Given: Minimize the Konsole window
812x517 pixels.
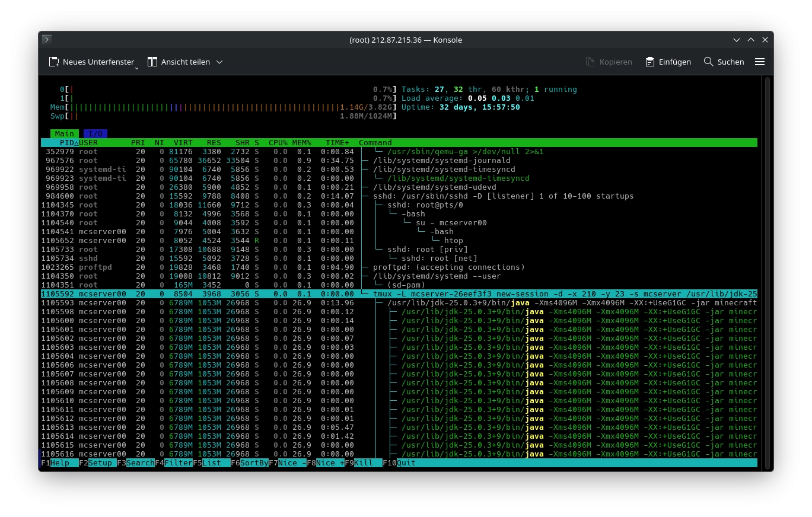Looking at the screenshot, I should click(x=737, y=40).
